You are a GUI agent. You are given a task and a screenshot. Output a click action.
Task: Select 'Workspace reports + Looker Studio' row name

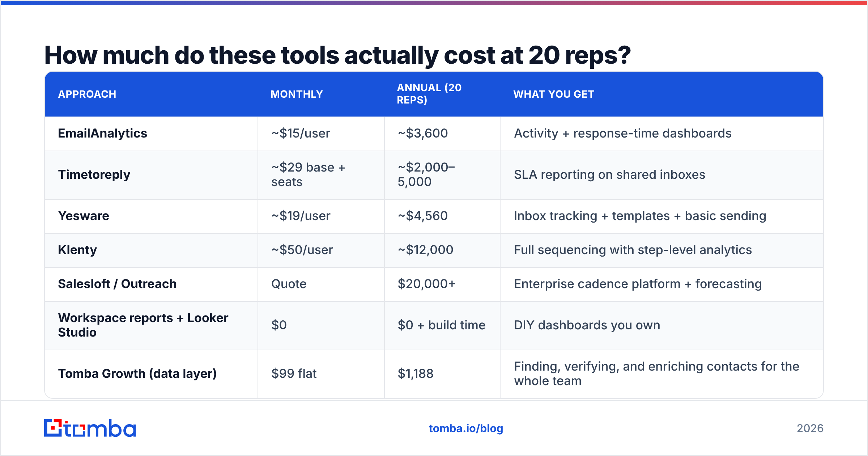pyautogui.click(x=143, y=325)
